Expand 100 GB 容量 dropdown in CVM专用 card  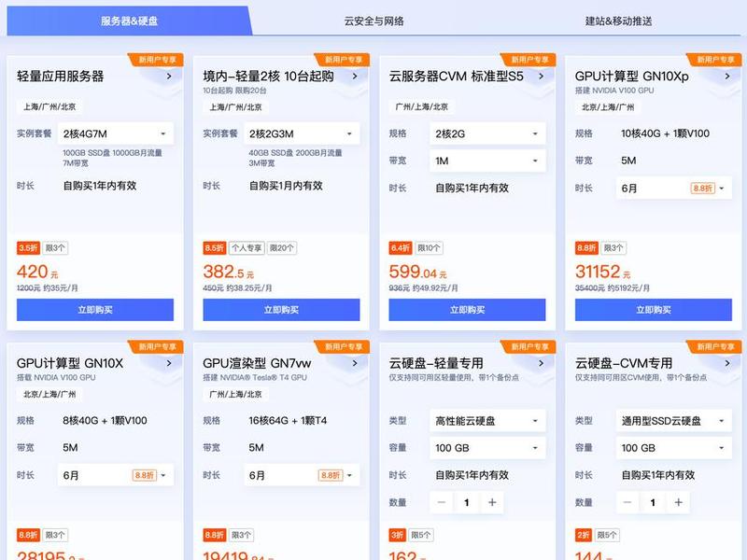(x=673, y=448)
